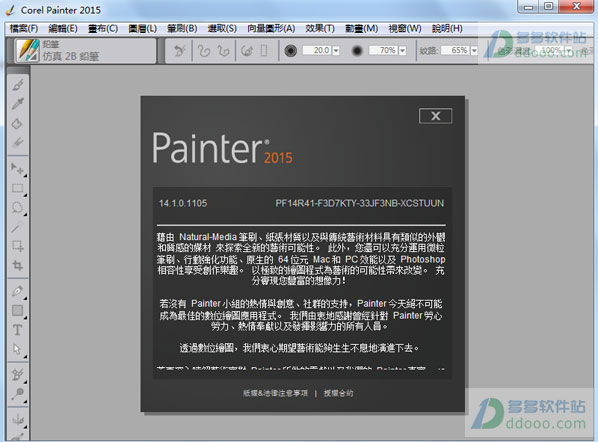598x442 pixels.
Task: Select the Crop tool
Action: click(x=18, y=265)
